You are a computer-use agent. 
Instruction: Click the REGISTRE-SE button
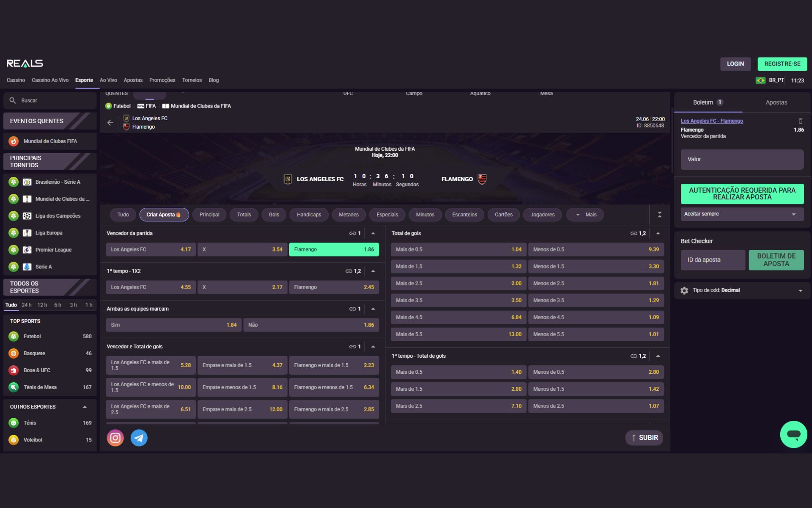(782, 64)
